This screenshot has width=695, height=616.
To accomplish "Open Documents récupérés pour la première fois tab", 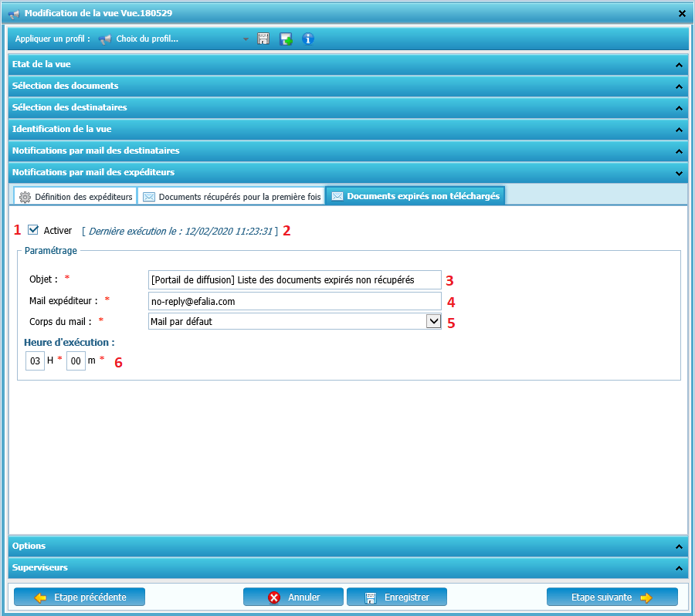I will click(232, 197).
